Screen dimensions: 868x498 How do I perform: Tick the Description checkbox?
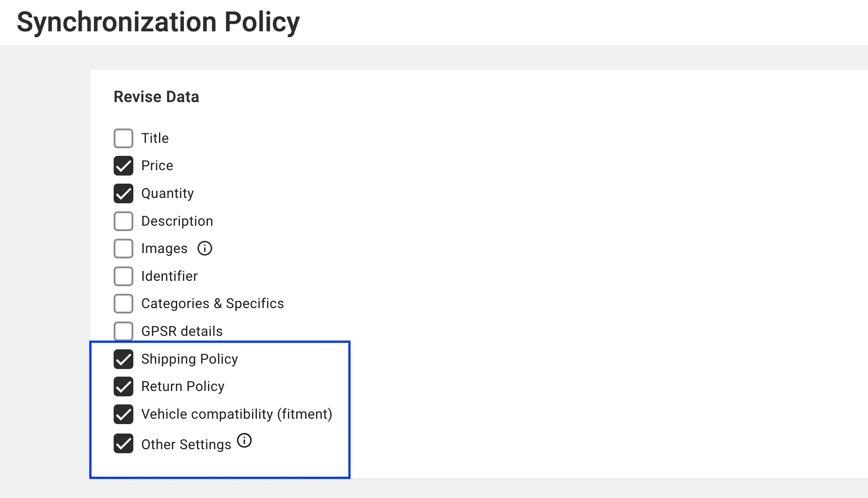[123, 221]
